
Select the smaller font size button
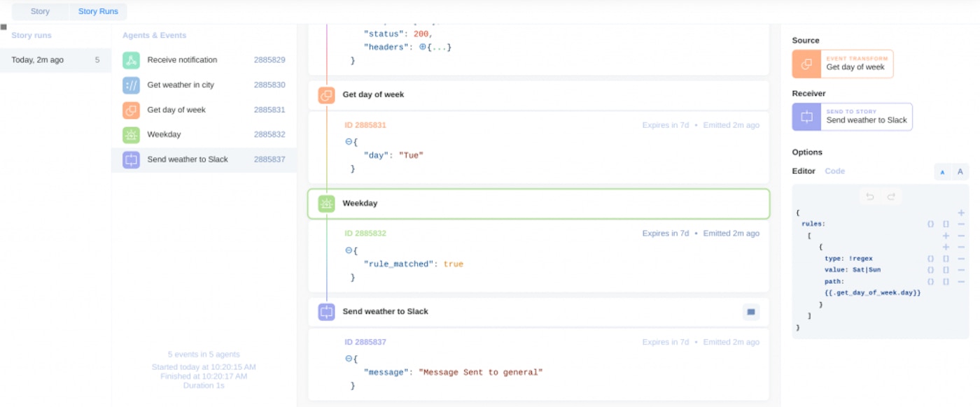coord(942,172)
